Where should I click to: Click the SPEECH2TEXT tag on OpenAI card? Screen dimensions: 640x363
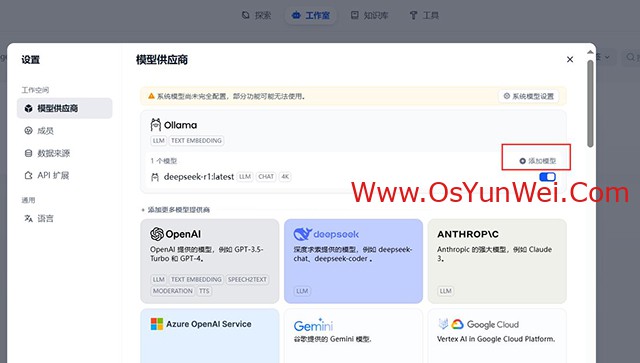coord(247,280)
